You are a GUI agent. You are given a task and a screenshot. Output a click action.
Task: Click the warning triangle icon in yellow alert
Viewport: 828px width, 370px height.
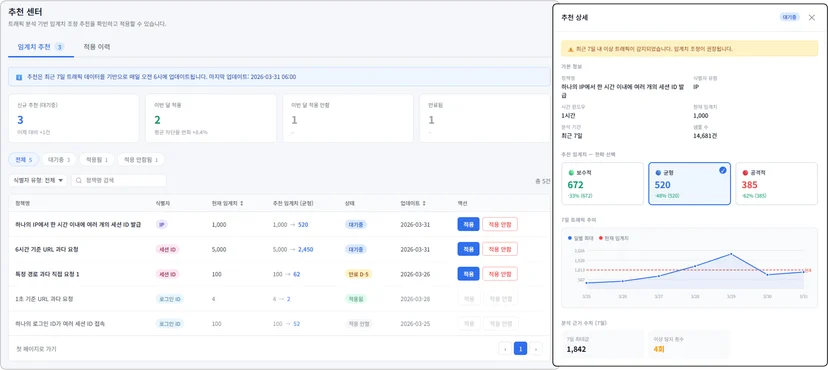[x=570, y=49]
